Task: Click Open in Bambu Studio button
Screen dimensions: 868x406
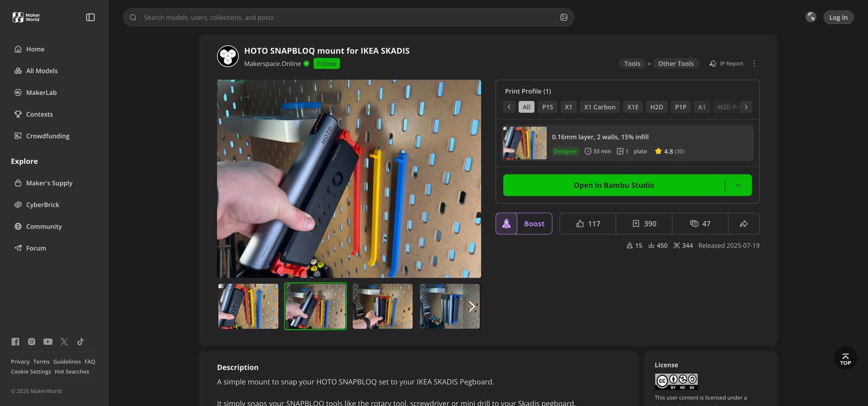Action: click(614, 185)
